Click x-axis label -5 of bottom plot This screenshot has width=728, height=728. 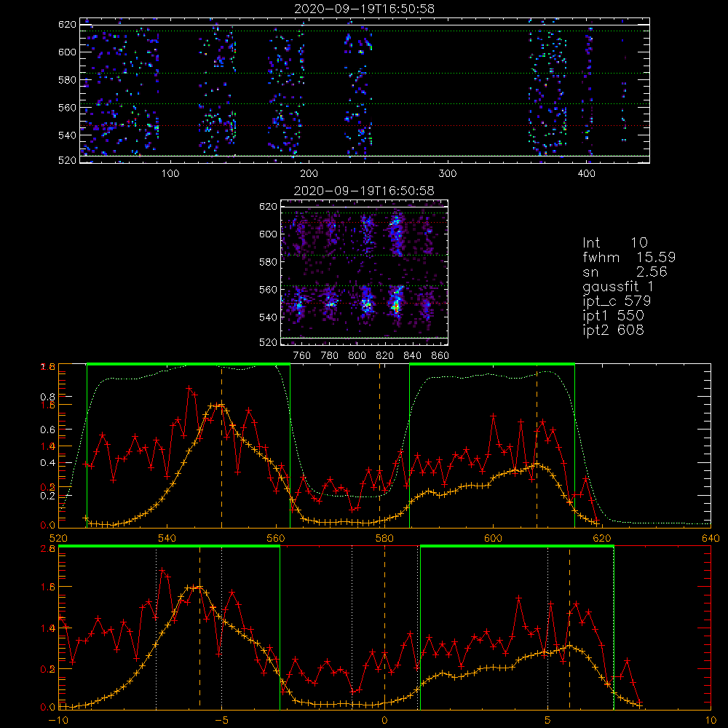coord(221,721)
